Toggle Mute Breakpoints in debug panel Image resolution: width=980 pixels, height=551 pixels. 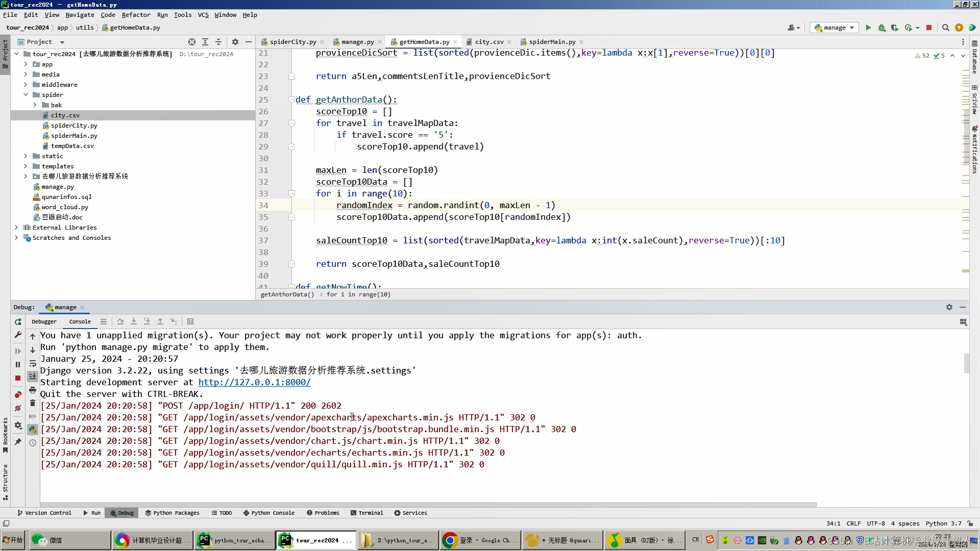coord(18,408)
